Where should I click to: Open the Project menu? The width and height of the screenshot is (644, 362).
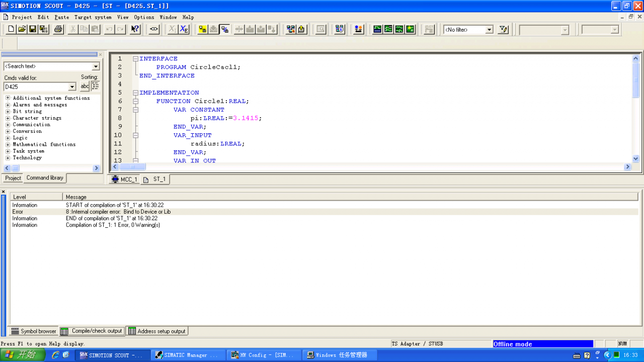click(x=22, y=17)
